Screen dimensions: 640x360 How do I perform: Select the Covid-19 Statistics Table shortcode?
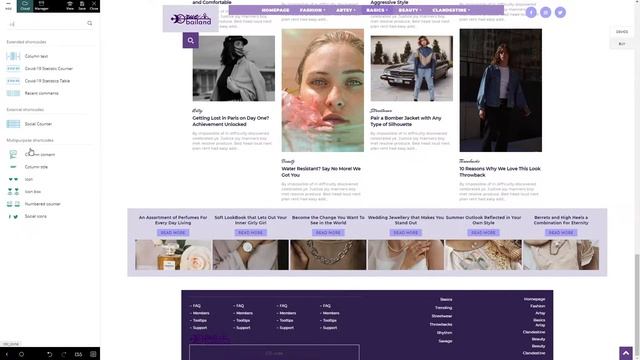tap(38, 81)
